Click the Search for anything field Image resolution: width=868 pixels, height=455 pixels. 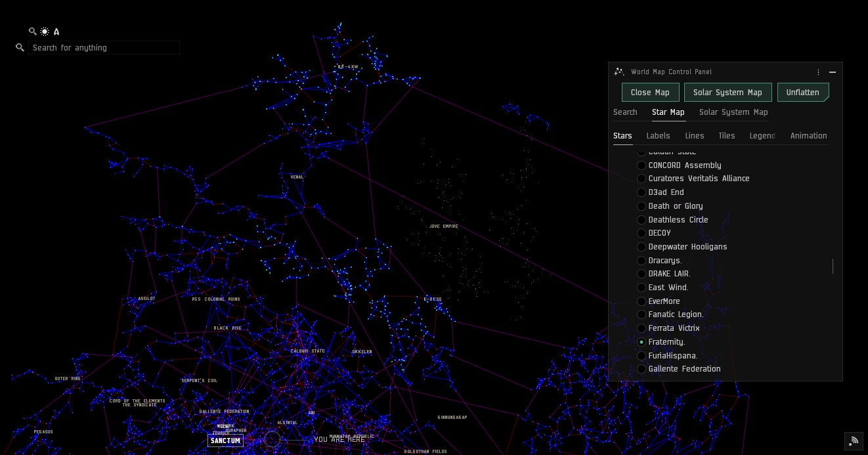pos(104,48)
